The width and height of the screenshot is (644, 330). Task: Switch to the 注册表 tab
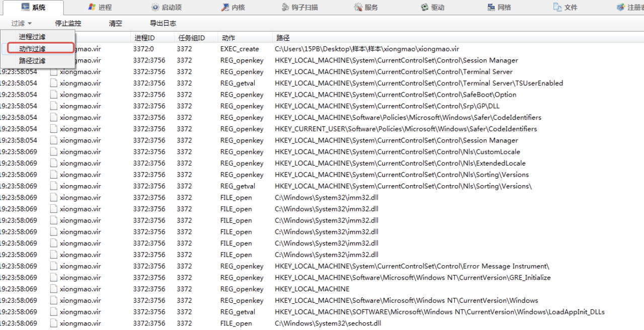pyautogui.click(x=631, y=8)
